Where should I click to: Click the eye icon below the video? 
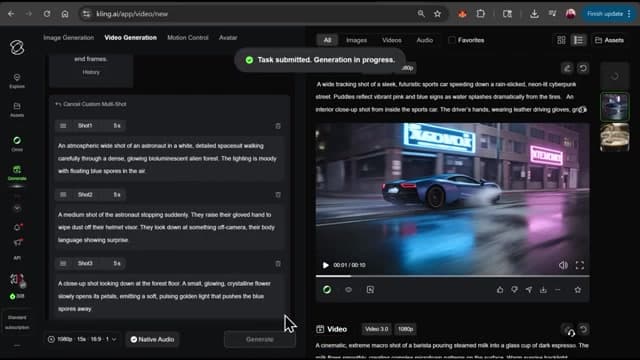[x=348, y=290]
